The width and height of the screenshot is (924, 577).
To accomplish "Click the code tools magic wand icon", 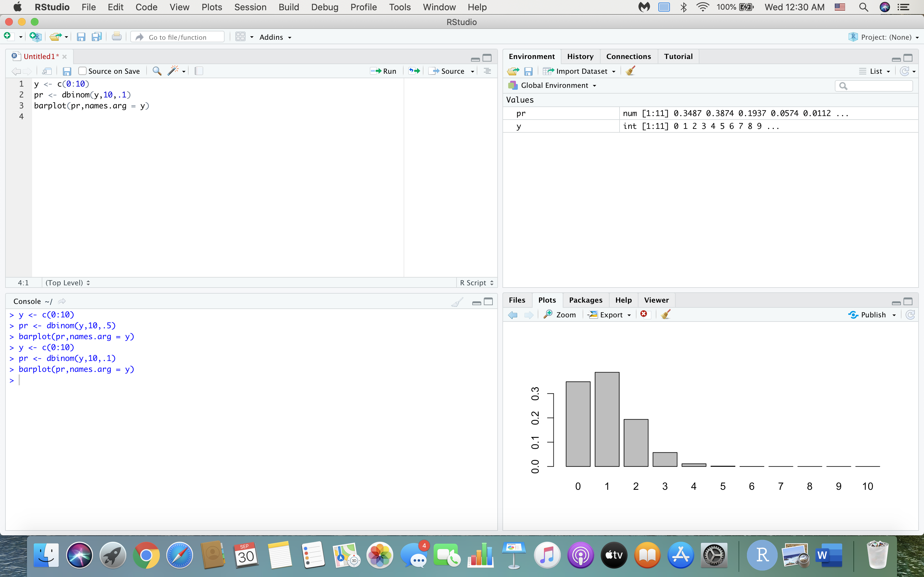I will (x=173, y=71).
